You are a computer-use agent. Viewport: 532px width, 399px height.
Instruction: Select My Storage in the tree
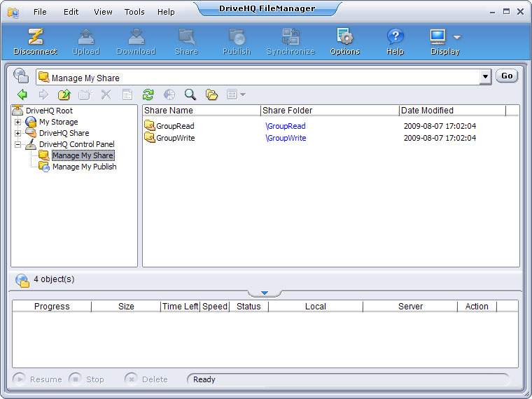click(x=58, y=122)
